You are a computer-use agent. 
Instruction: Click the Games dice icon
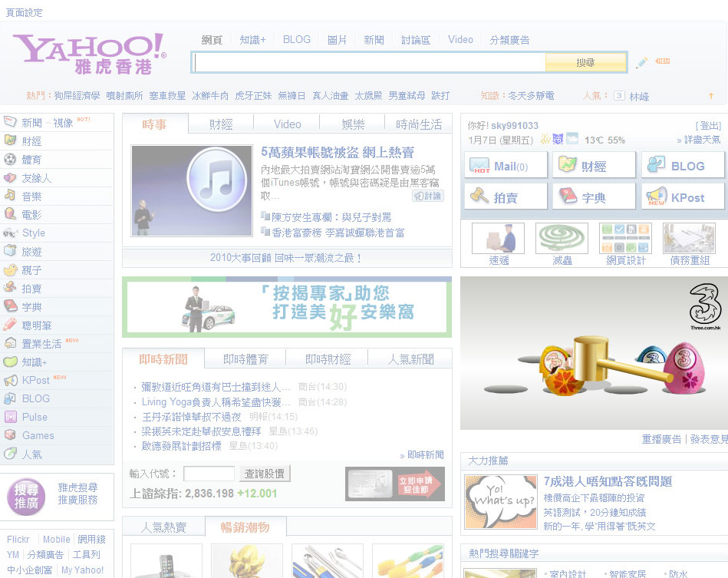(x=10, y=435)
